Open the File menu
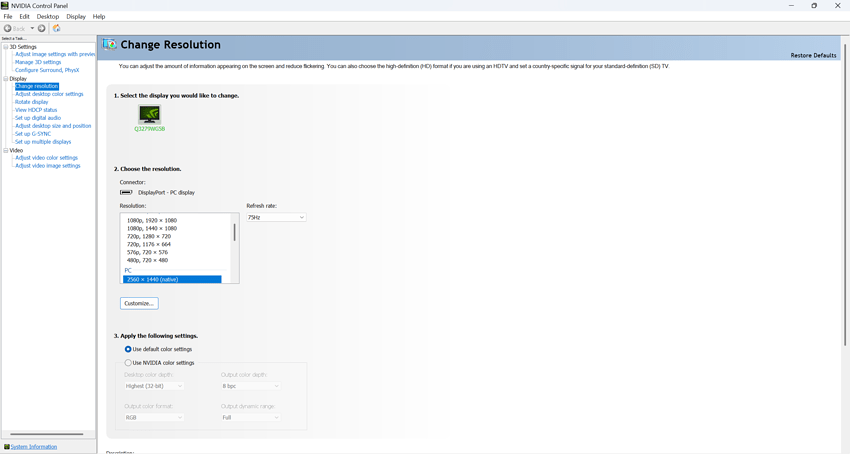This screenshot has width=850, height=454. (x=8, y=17)
